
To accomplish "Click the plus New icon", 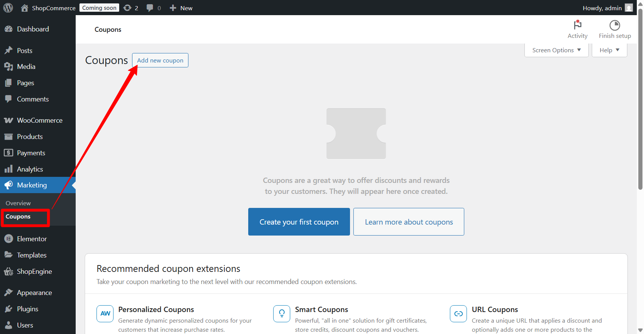I will point(173,8).
